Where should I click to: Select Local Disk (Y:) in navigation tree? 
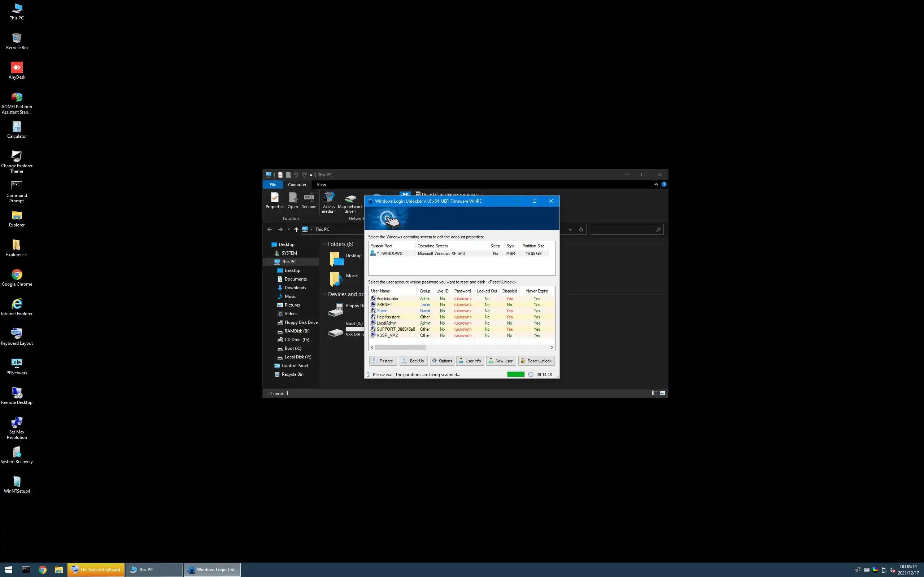point(297,357)
